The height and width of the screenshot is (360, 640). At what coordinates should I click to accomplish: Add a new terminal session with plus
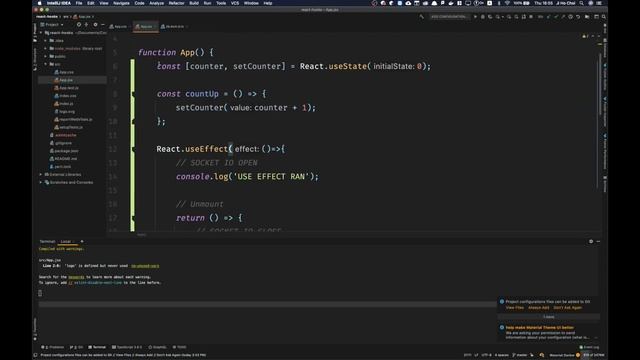tap(82, 242)
